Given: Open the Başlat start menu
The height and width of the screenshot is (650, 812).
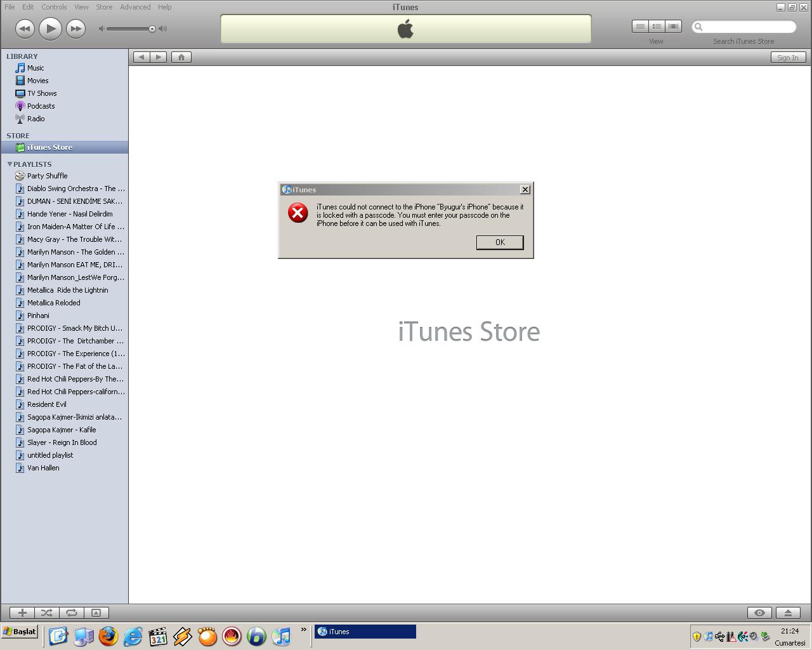Looking at the screenshot, I should pyautogui.click(x=20, y=632).
